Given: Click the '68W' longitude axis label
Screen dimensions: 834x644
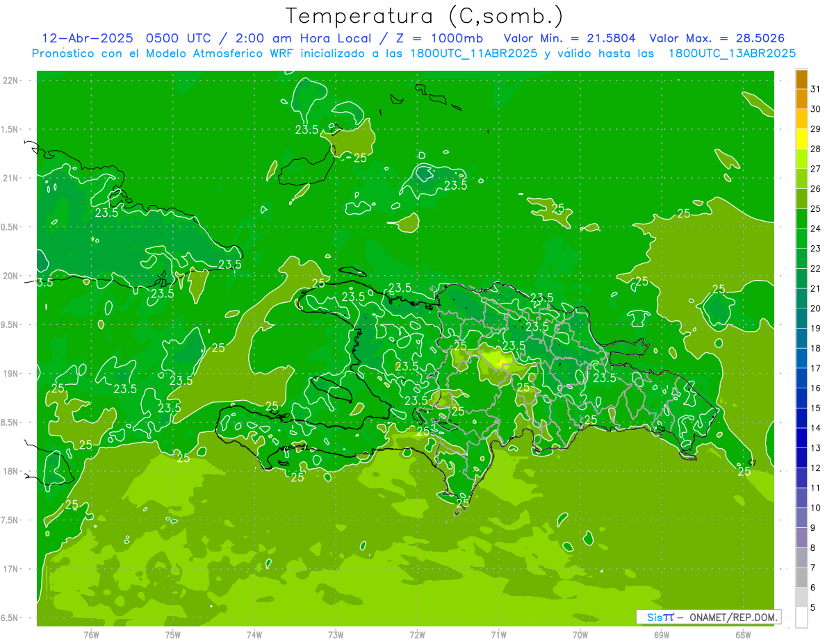Looking at the screenshot, I should [x=743, y=634].
